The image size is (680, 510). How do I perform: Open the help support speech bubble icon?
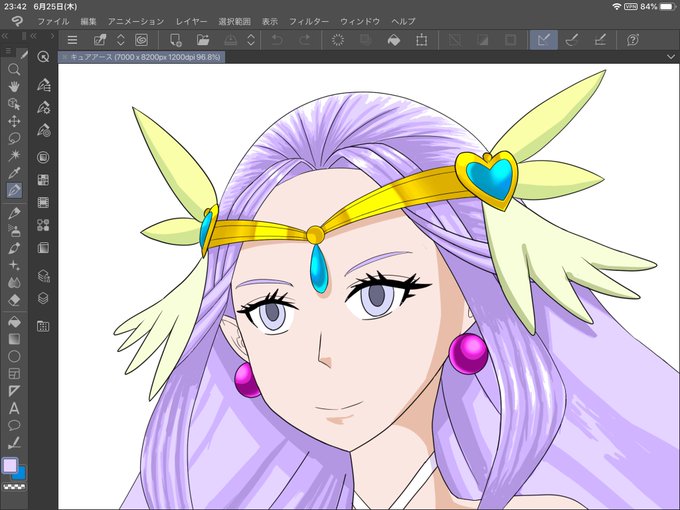click(x=633, y=40)
